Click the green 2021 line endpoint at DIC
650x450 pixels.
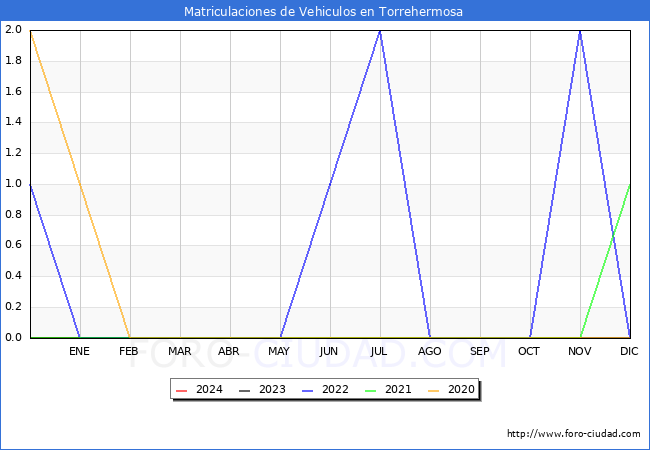click(630, 185)
